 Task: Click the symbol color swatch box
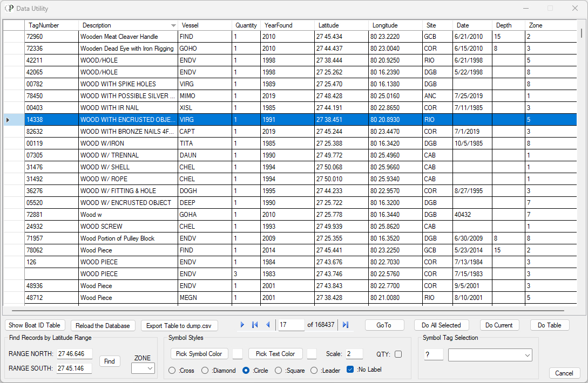pyautogui.click(x=238, y=354)
